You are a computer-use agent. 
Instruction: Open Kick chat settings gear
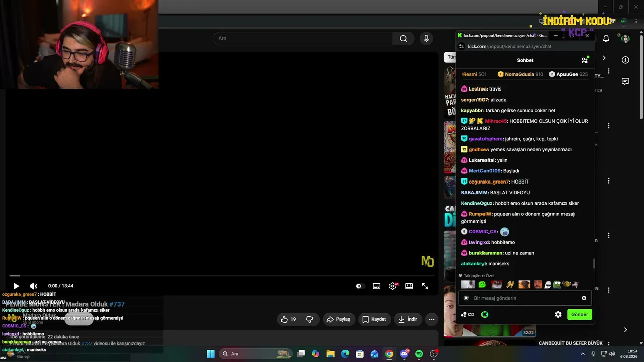(x=558, y=314)
